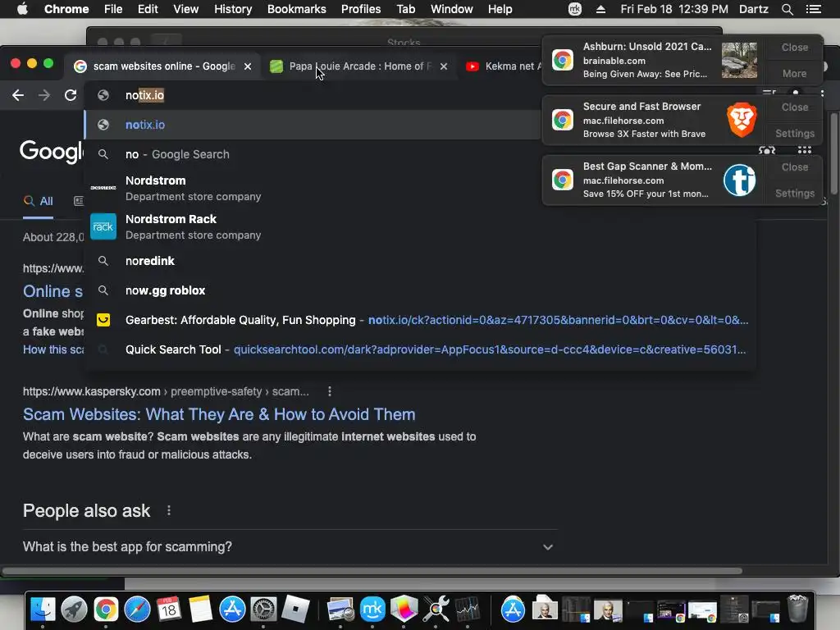Open more options beside the kaspersky.com URL

click(x=330, y=391)
